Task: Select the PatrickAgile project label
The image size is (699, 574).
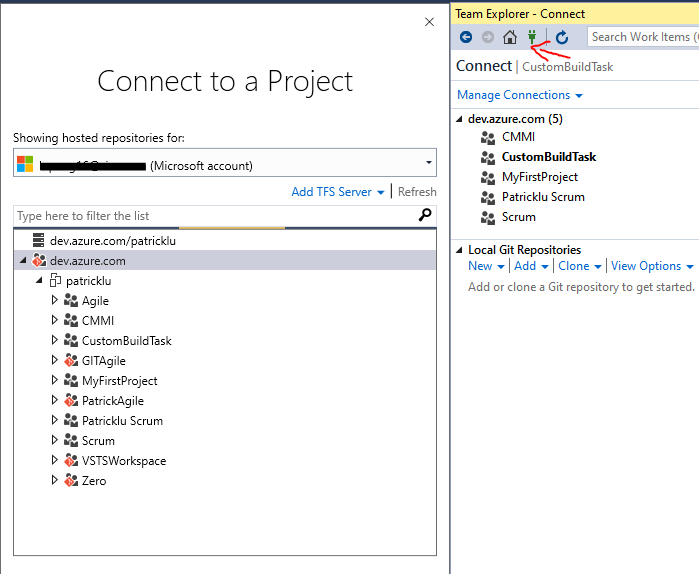Action: coord(113,401)
